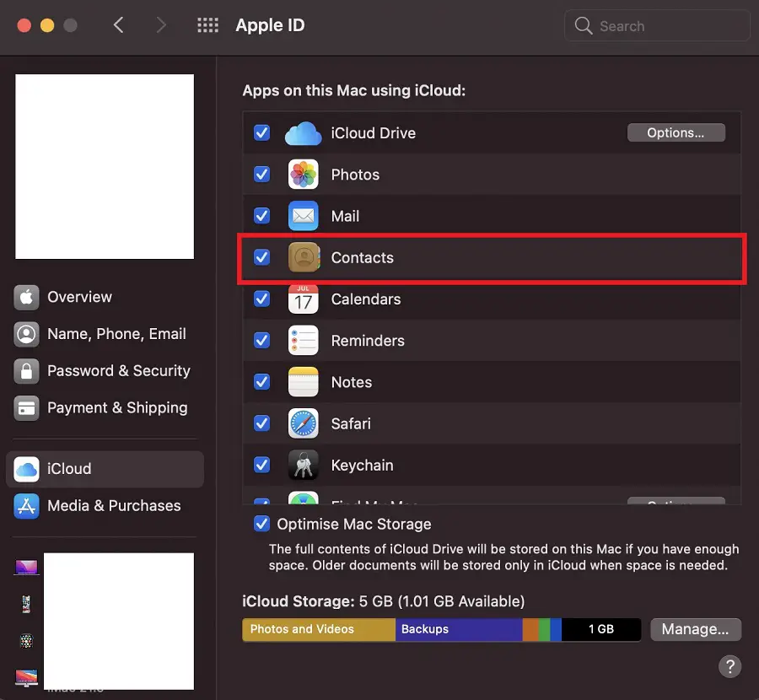This screenshot has width=759, height=700.
Task: Open Payment & Shipping section
Action: 105,408
